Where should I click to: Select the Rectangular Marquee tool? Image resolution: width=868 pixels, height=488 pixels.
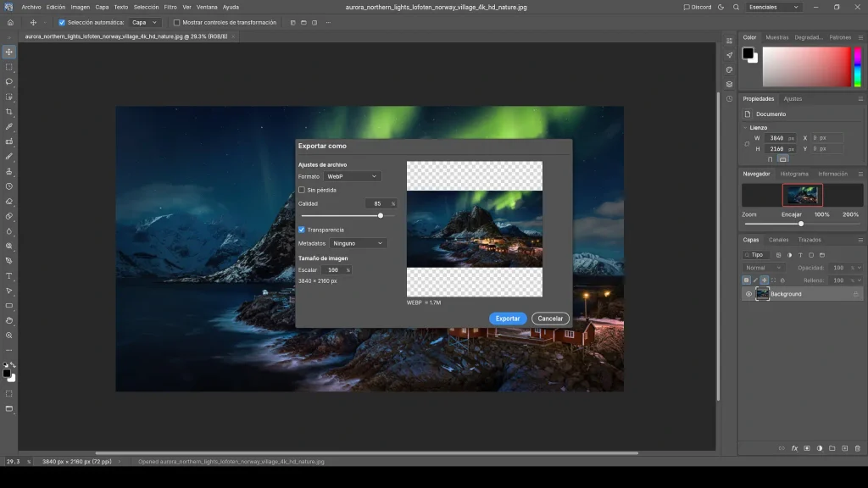click(8, 67)
